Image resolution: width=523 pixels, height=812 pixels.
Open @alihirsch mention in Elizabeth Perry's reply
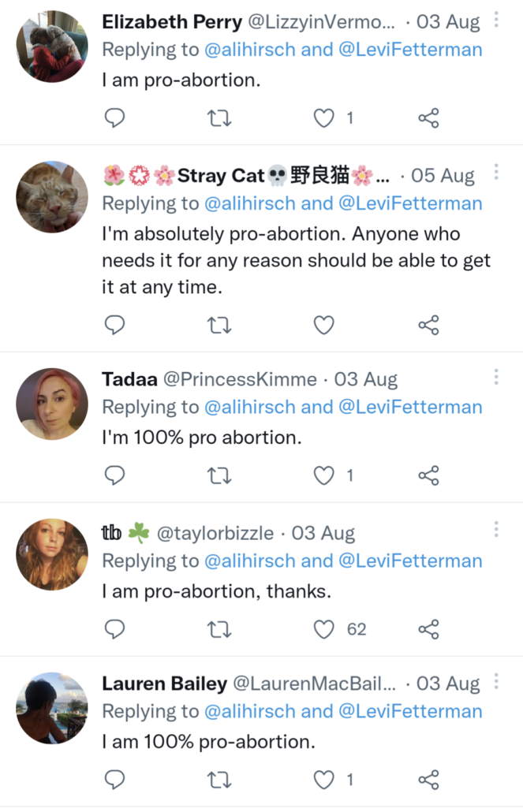point(251,51)
